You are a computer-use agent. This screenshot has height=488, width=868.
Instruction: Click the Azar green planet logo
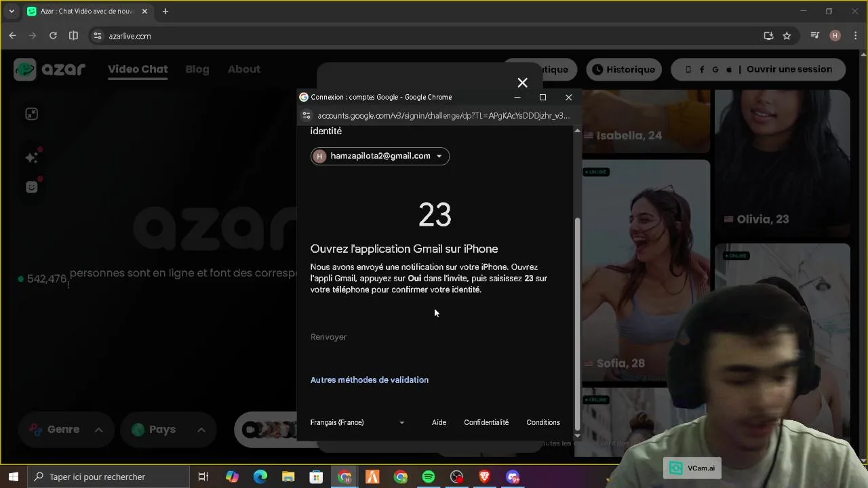point(25,69)
